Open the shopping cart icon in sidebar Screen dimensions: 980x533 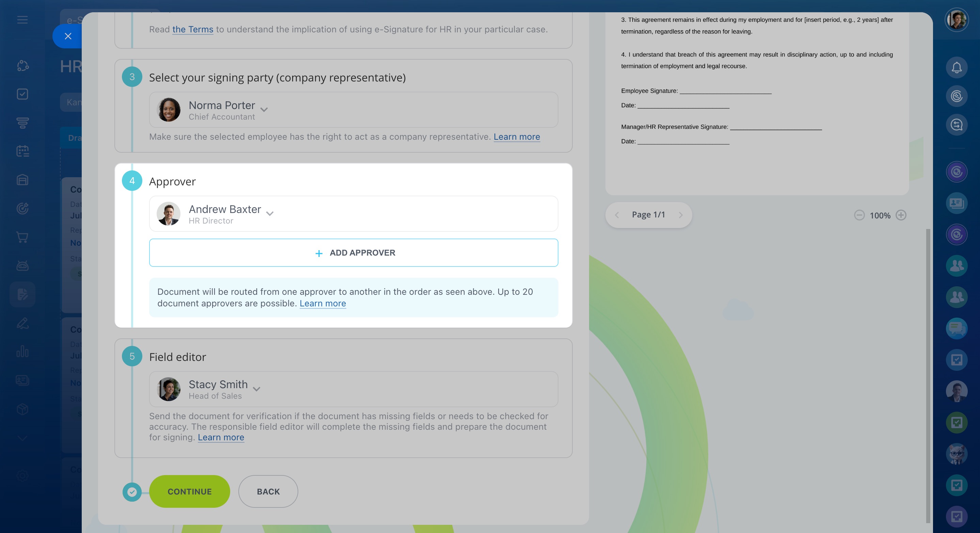[22, 237]
